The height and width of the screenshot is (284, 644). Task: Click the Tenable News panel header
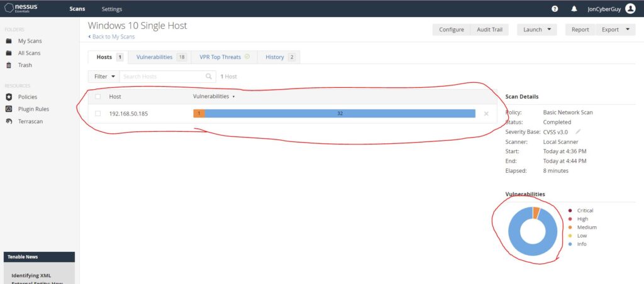tap(40, 257)
